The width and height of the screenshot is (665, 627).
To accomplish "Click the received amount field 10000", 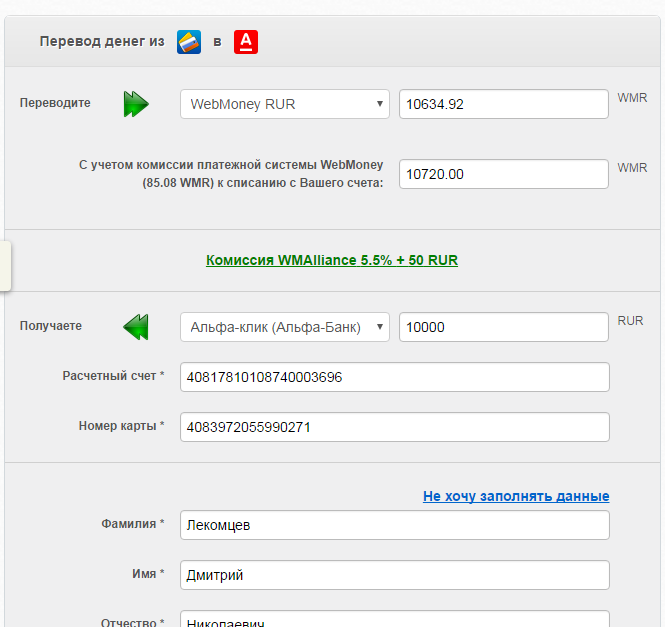I will click(504, 327).
